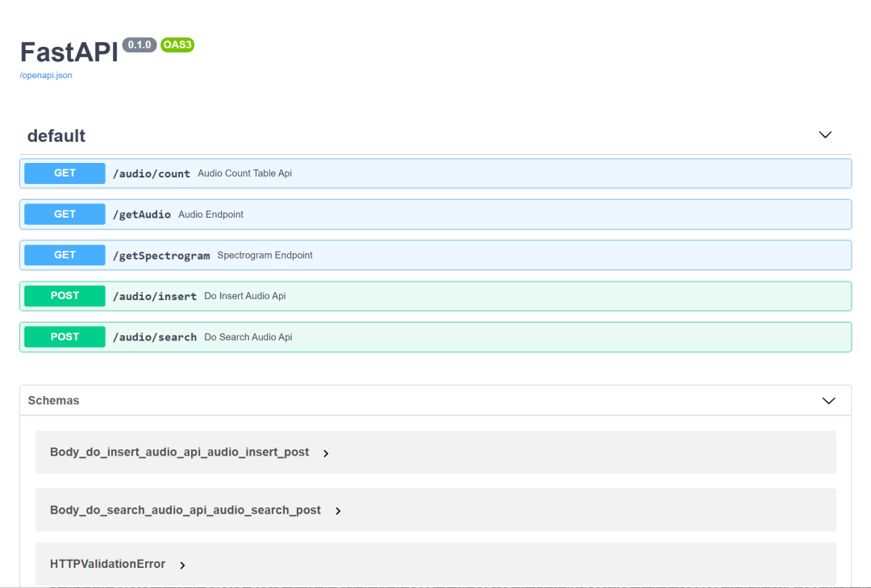Expand Body_do_insert_audio_api_audio_insert_post schema arrow

(x=326, y=453)
